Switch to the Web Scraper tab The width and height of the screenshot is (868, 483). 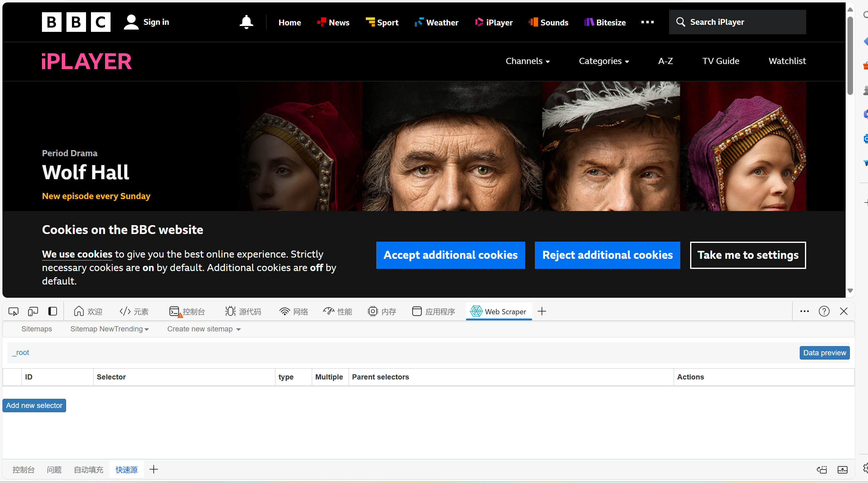499,311
